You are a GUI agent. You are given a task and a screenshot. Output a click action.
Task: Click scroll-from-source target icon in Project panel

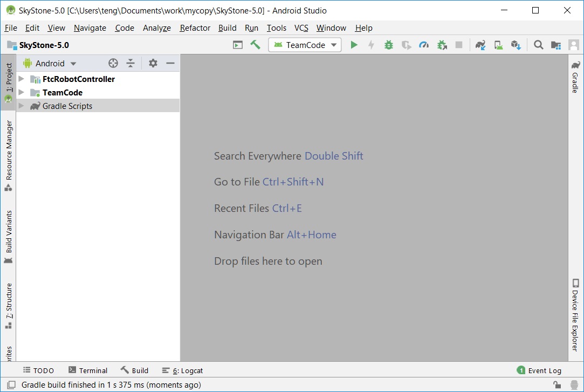coord(113,63)
